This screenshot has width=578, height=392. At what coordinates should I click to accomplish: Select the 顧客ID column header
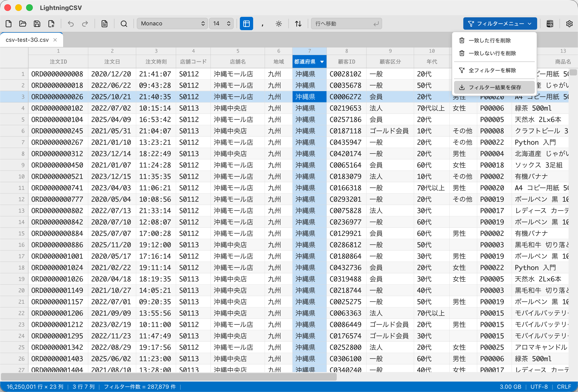346,62
